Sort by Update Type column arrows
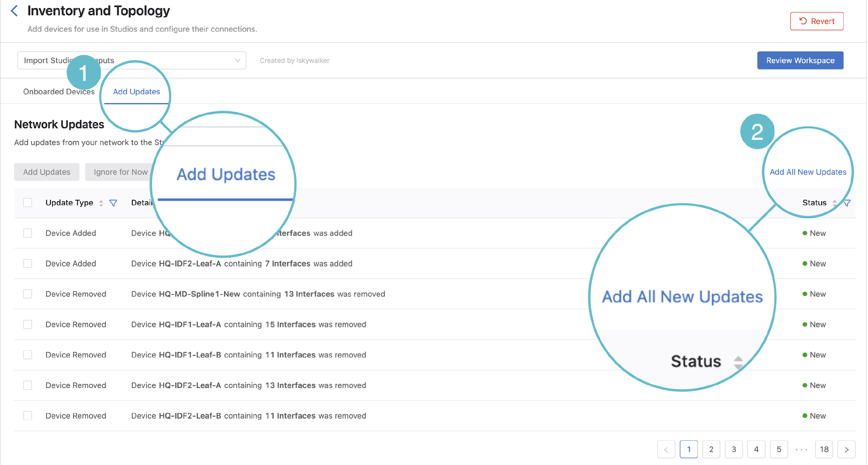The image size is (868, 465). [101, 203]
